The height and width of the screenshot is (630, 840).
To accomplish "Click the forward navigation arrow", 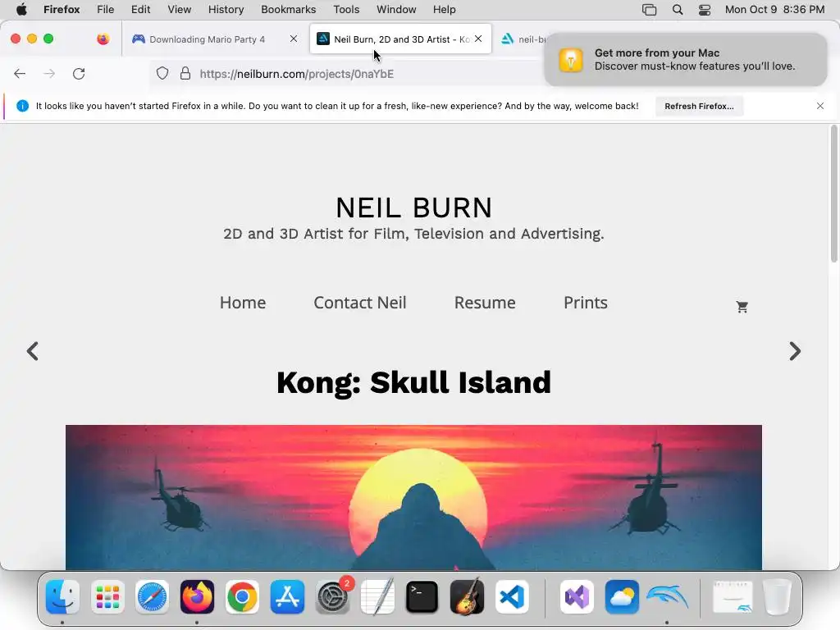I will pos(49,74).
